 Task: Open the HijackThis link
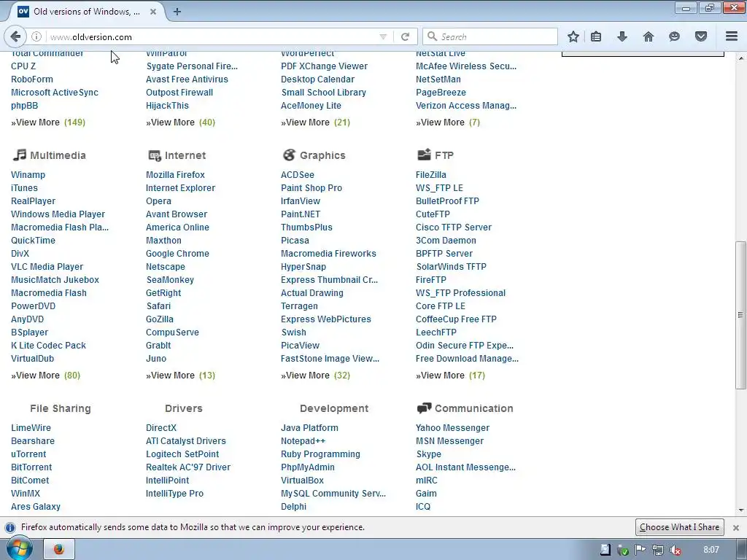tap(167, 106)
